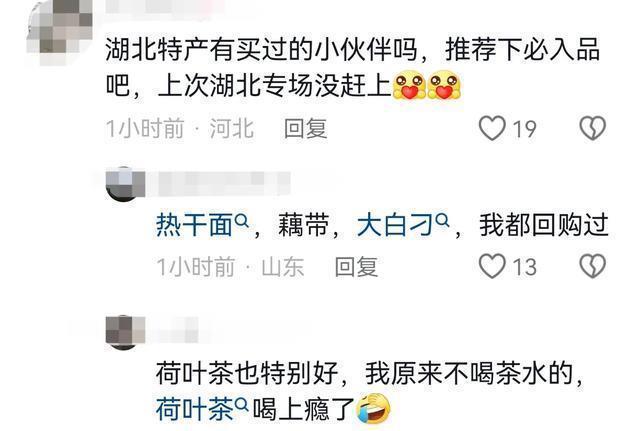Open the 大白刁 keyword link
The height and width of the screenshot is (431, 640).
[395, 225]
